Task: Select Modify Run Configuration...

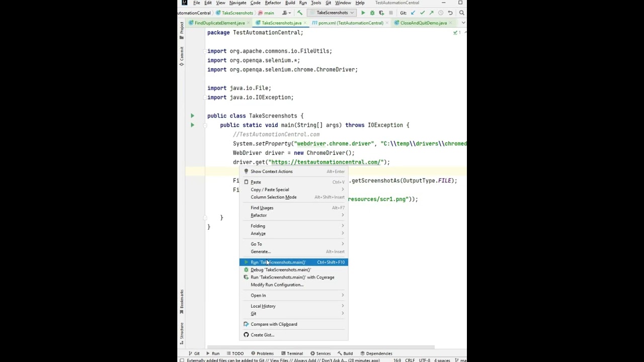Action: (293, 285)
